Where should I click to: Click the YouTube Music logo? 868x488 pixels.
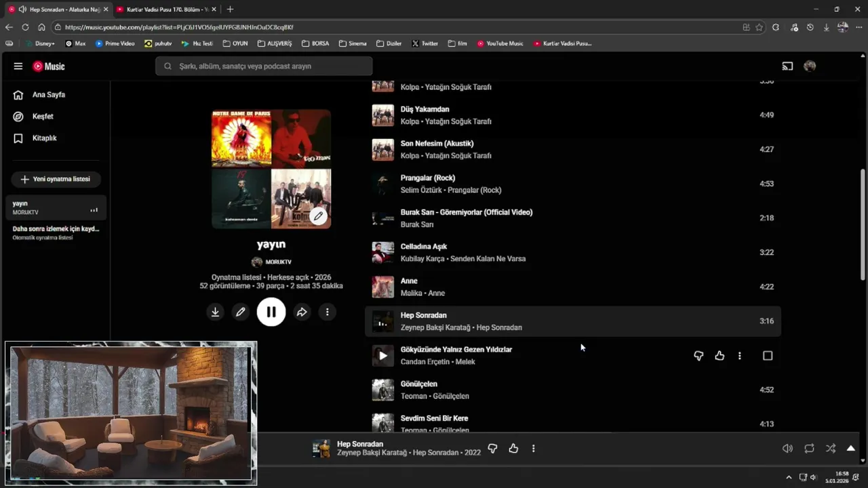(49, 66)
